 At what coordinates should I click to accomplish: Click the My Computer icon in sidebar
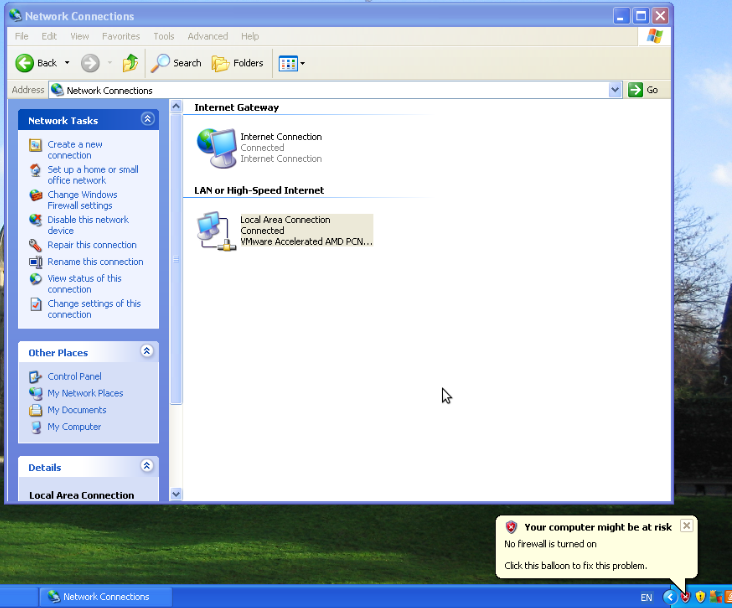click(x=36, y=427)
